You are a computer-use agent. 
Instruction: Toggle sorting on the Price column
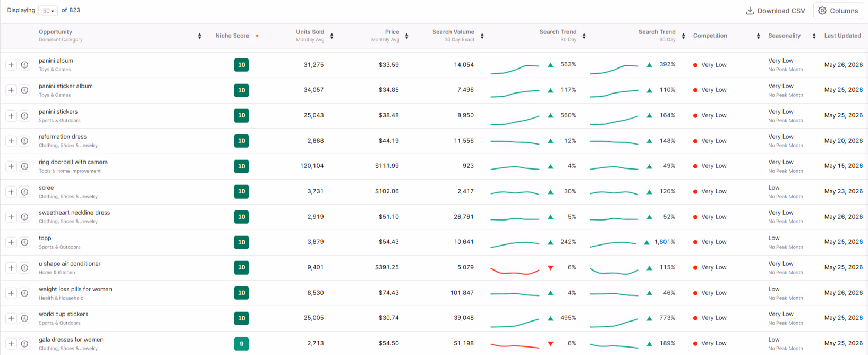[406, 36]
